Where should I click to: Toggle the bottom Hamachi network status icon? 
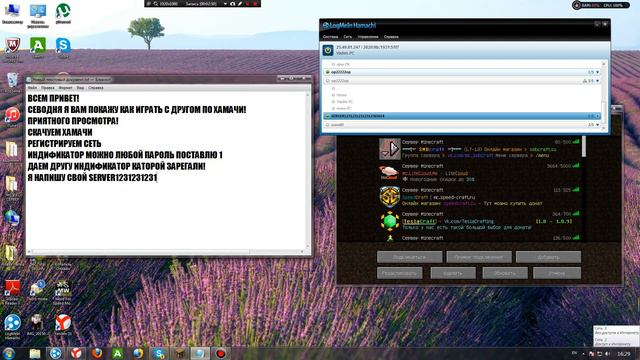coord(327,125)
